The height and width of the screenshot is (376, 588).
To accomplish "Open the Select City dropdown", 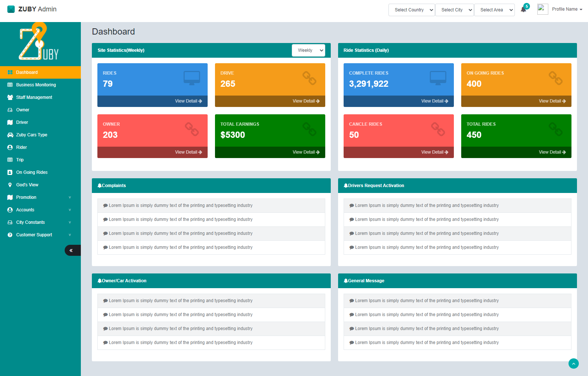I will [x=454, y=10].
